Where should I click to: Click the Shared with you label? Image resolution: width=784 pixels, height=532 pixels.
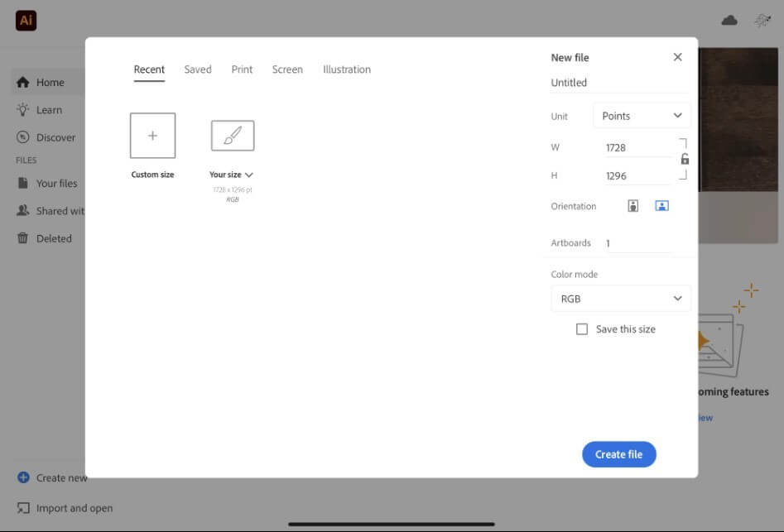point(60,211)
